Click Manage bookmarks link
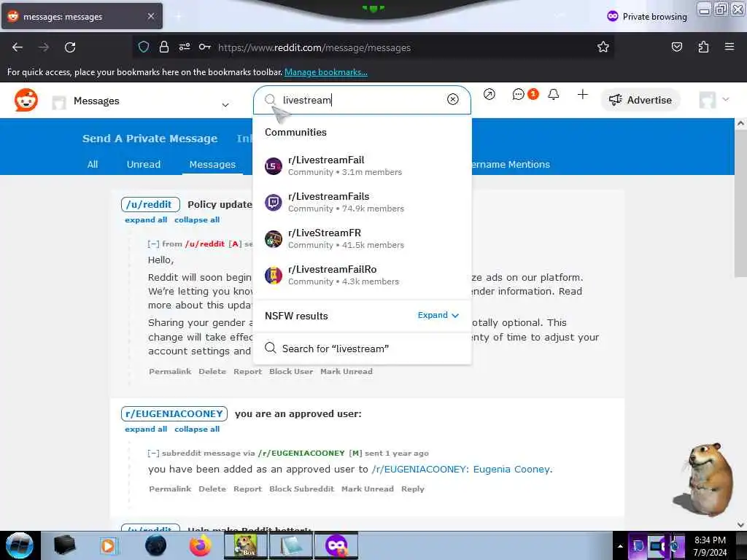The height and width of the screenshot is (560, 747). click(326, 72)
